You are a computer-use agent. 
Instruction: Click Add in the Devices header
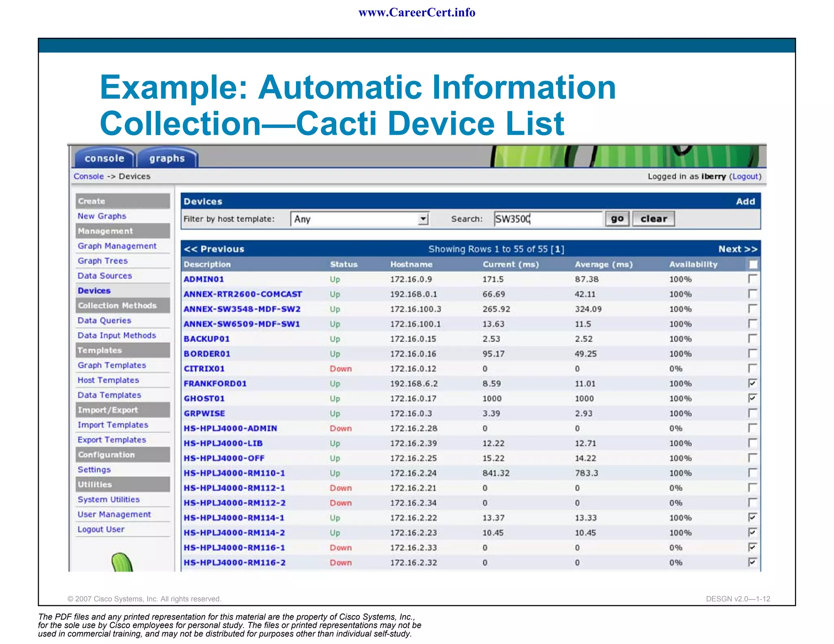(x=745, y=202)
